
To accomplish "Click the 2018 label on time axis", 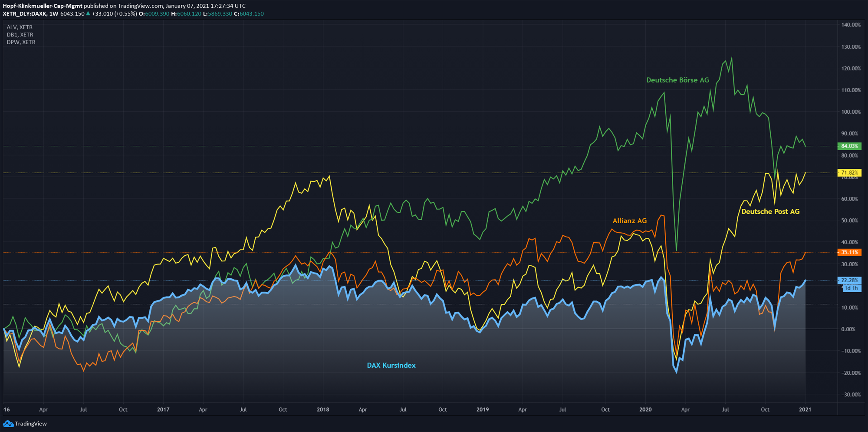I will pyautogui.click(x=323, y=409).
